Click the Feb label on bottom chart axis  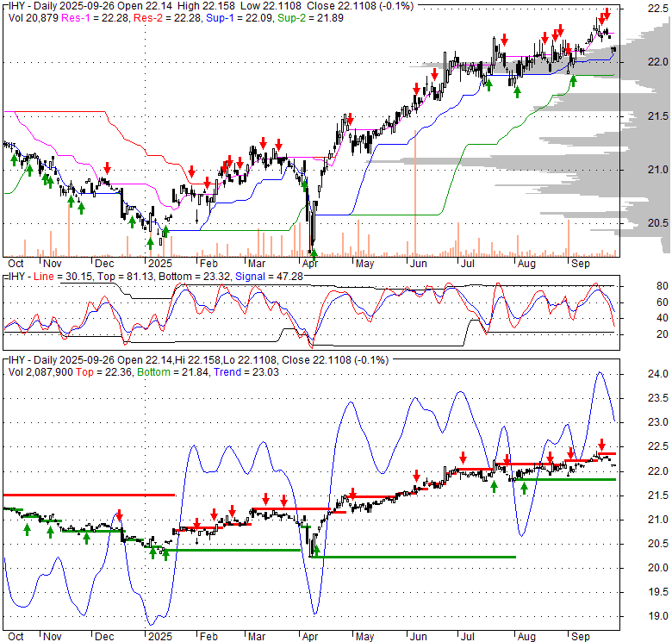pyautogui.click(x=208, y=637)
